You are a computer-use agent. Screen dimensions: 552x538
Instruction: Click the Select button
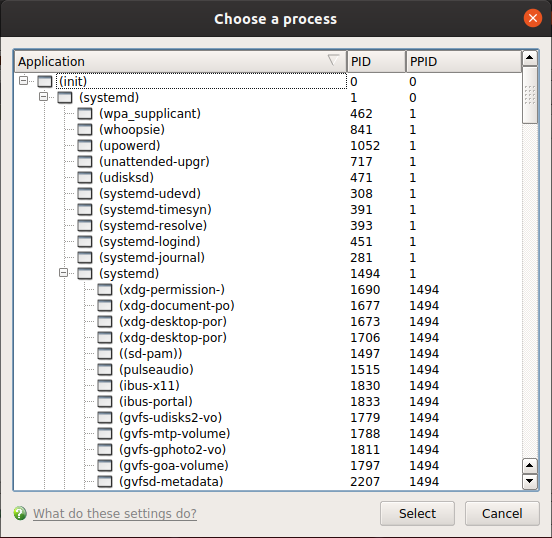pos(417,513)
